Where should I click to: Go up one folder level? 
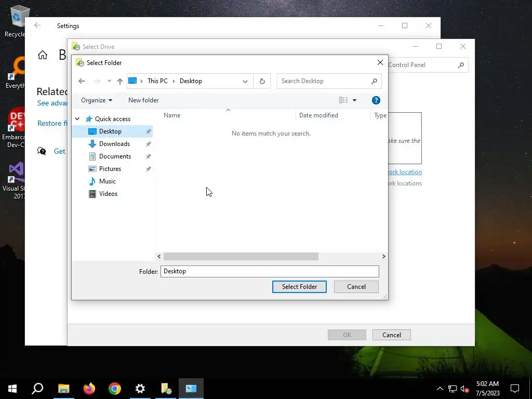[x=120, y=81]
